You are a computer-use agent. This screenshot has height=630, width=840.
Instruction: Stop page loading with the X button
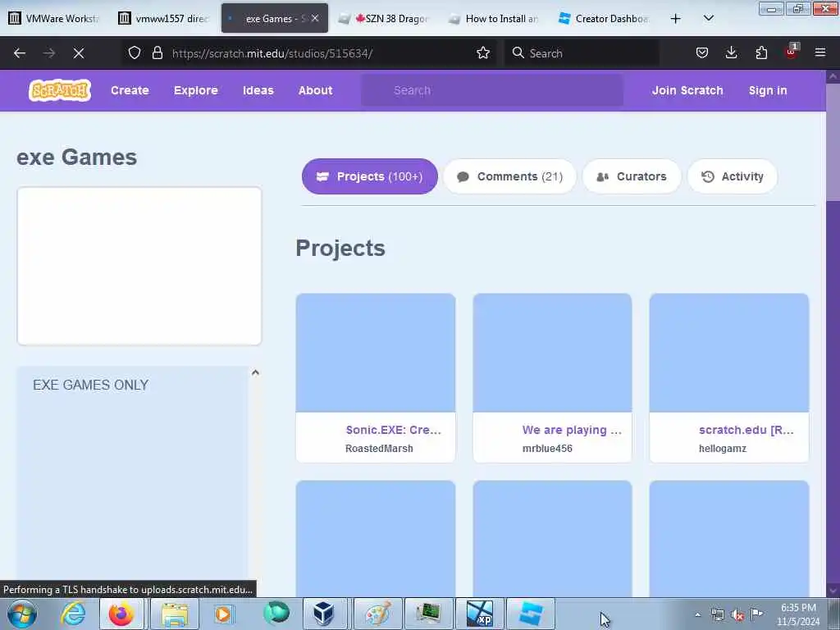pos(78,53)
